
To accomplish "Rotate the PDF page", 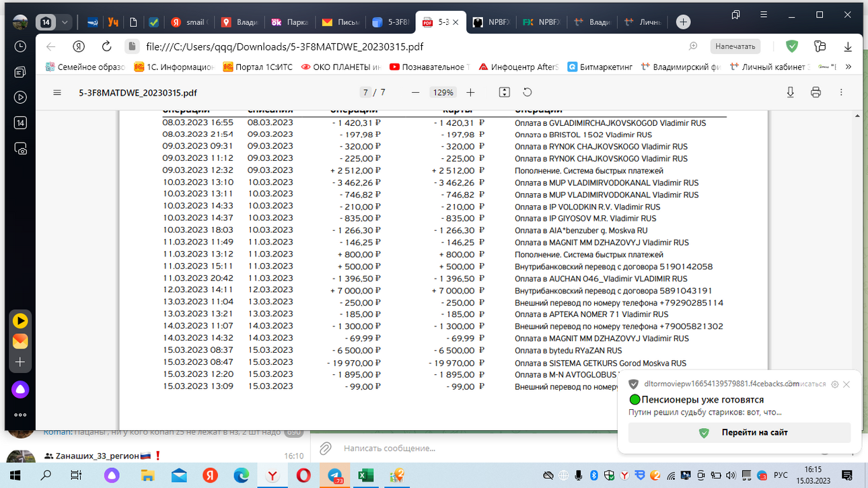I will (528, 92).
